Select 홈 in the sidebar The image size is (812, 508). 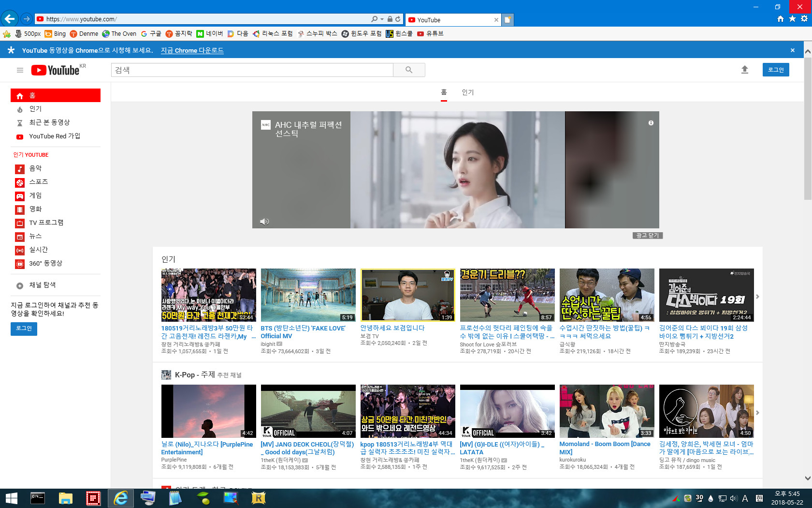click(x=55, y=95)
